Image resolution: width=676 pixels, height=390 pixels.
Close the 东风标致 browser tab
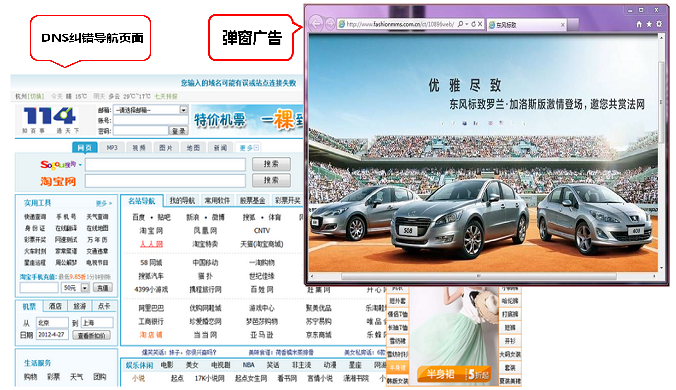563,25
